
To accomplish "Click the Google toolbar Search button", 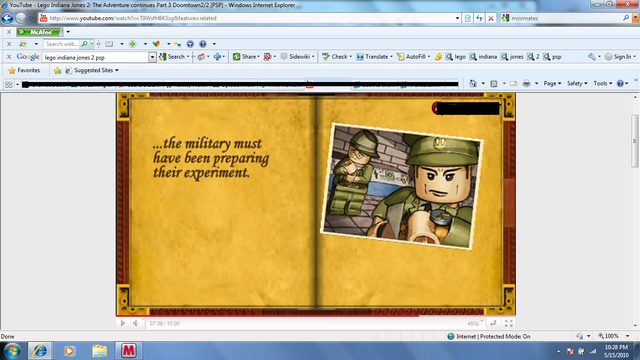I will (x=172, y=57).
